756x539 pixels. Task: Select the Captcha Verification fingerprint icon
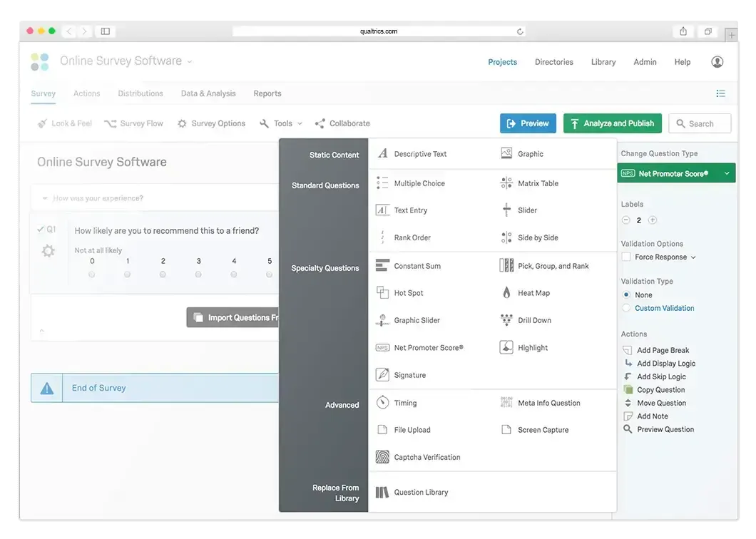pyautogui.click(x=382, y=456)
